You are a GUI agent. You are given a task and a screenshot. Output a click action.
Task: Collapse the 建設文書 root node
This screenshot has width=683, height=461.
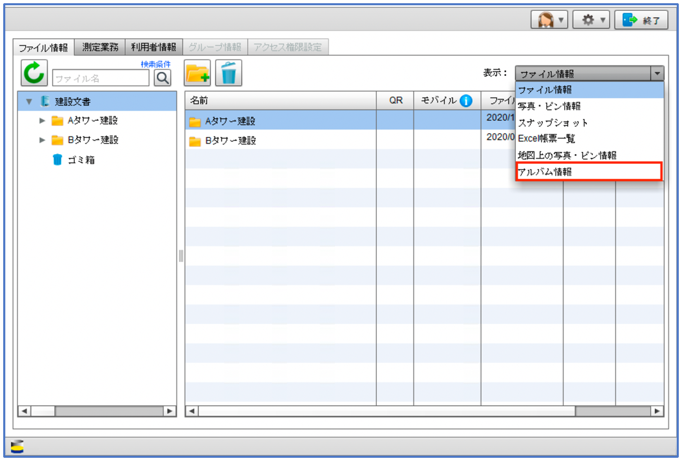click(x=29, y=101)
